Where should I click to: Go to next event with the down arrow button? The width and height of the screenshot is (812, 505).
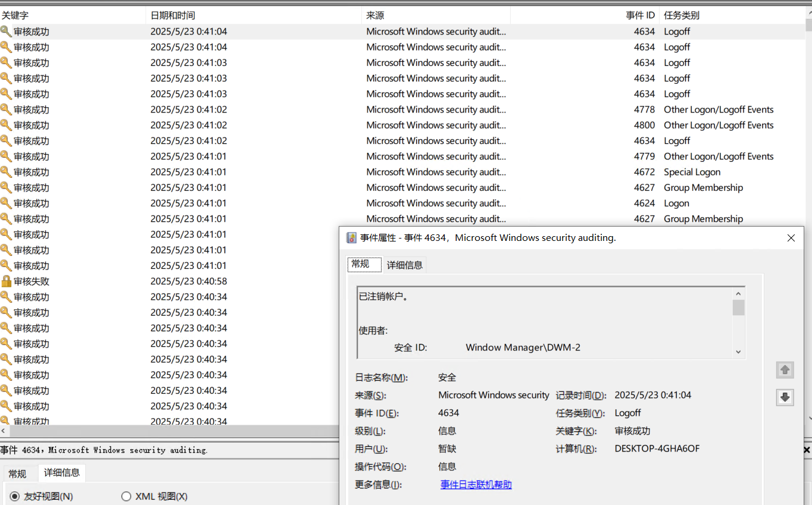(x=785, y=397)
